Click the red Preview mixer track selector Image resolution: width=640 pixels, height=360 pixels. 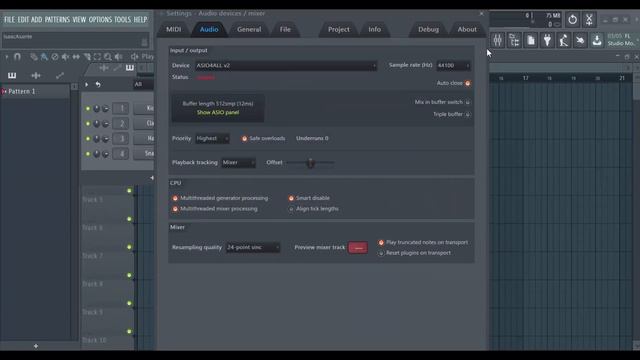(358, 248)
